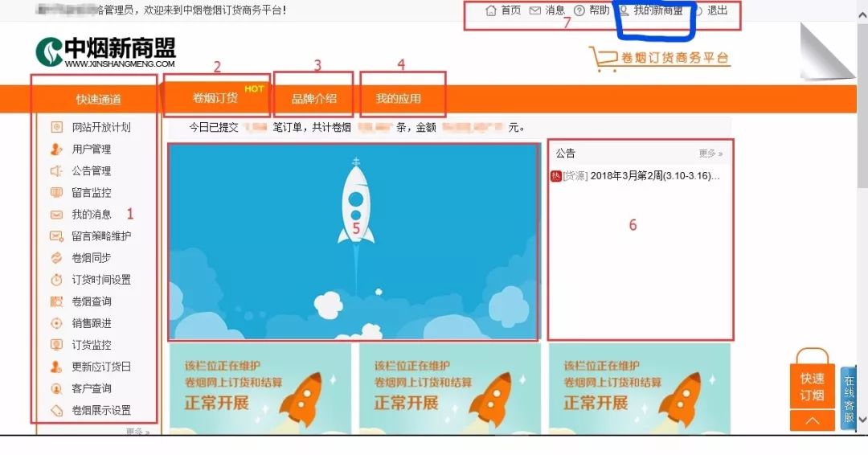
Task: Click the 更新应订货日 icon
Action: point(56,367)
